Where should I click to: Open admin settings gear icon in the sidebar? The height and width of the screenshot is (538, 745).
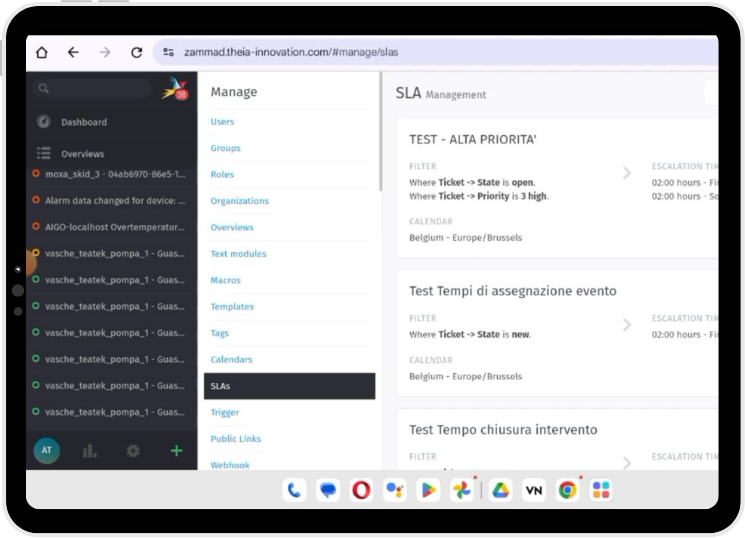click(x=133, y=451)
